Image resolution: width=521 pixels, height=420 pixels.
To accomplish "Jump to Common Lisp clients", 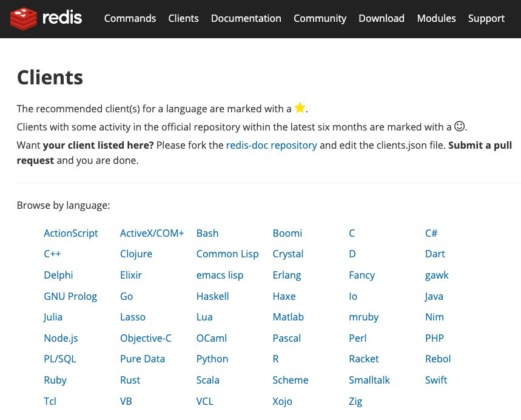I will 227,254.
